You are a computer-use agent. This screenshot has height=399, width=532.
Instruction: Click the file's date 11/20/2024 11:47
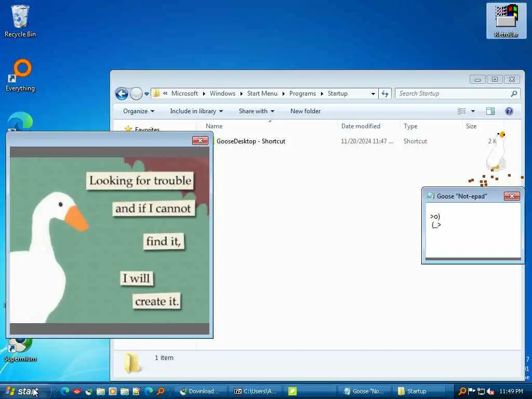[367, 141]
